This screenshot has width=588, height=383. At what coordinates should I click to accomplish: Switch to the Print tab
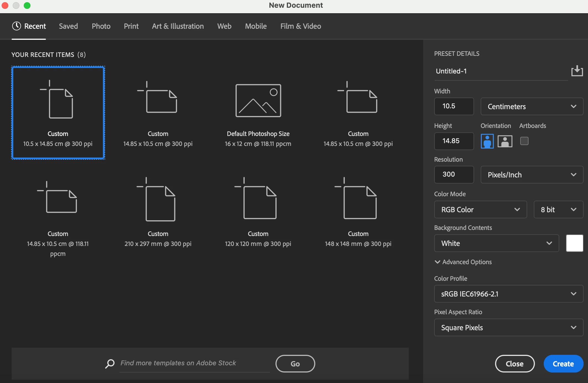coord(131,26)
